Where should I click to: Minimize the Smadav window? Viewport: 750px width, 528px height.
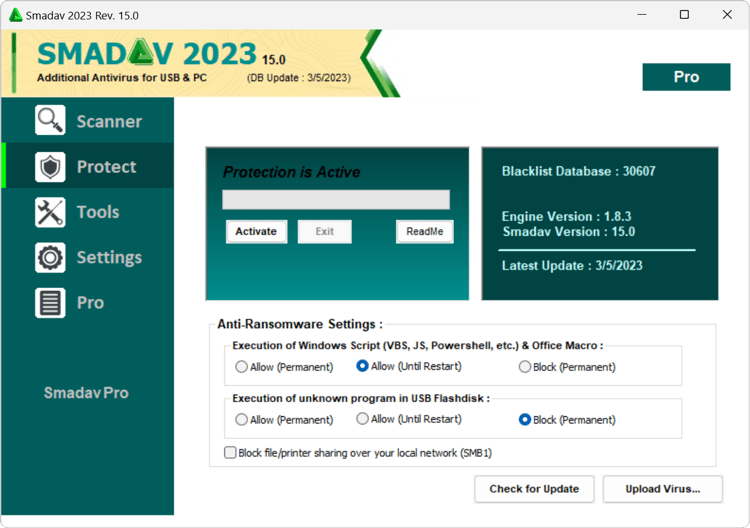pos(642,15)
